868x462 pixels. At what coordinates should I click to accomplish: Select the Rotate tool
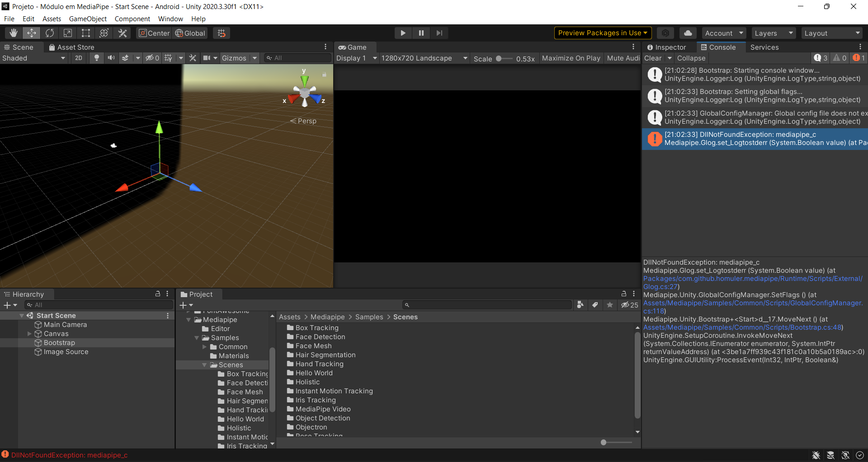click(50, 33)
